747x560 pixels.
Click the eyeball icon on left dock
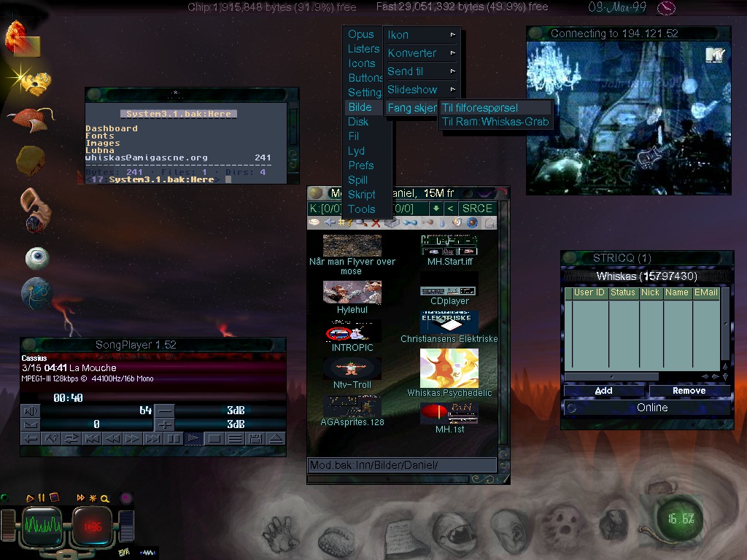pyautogui.click(x=37, y=257)
